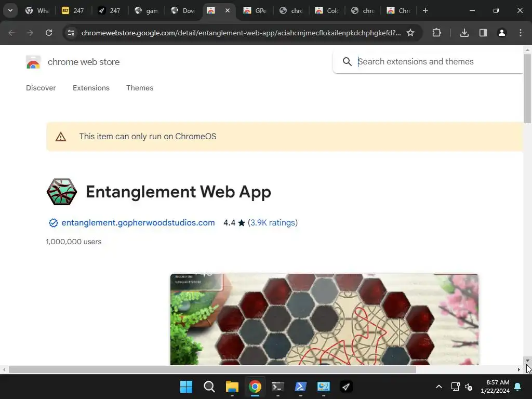Click the network status tray icon
This screenshot has width=532, height=399.
click(455, 387)
